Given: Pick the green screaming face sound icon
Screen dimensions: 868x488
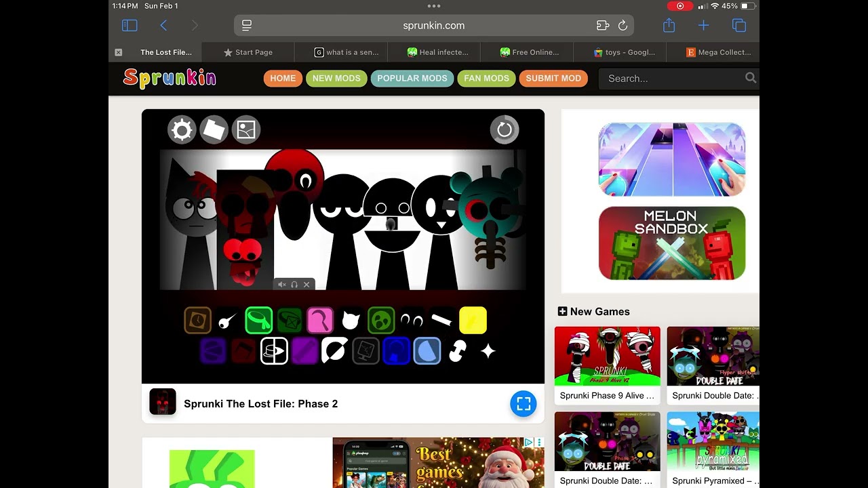Looking at the screenshot, I should (x=381, y=320).
